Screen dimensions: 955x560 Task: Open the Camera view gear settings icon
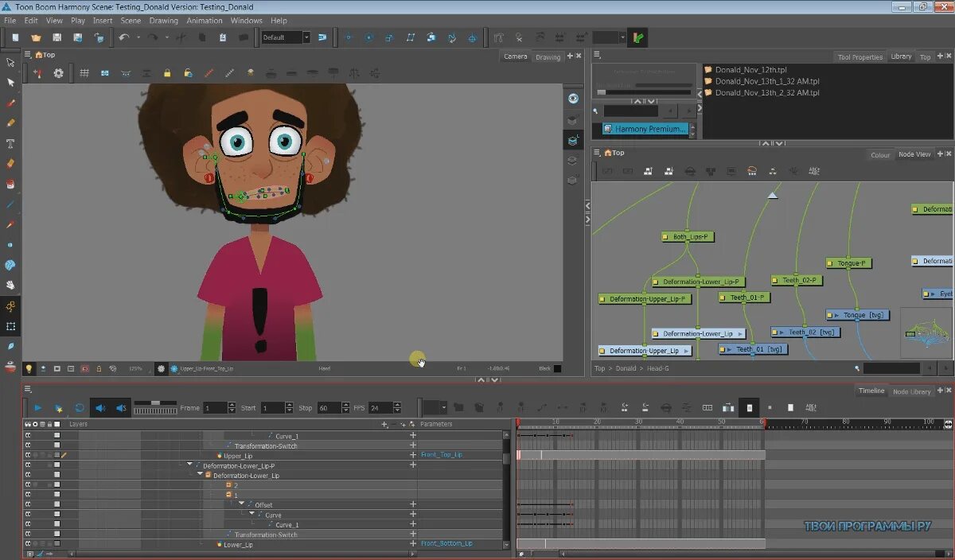point(58,73)
